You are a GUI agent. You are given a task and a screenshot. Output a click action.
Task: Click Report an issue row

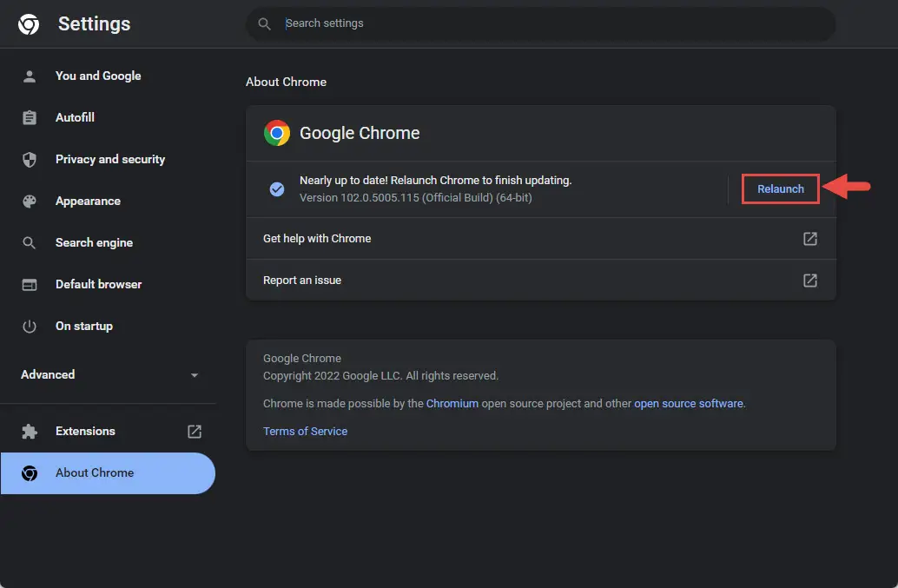coord(541,280)
